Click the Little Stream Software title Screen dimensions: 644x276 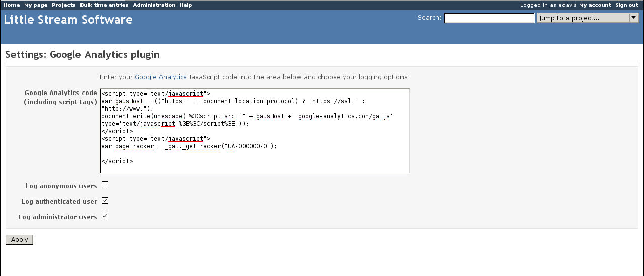(68, 20)
